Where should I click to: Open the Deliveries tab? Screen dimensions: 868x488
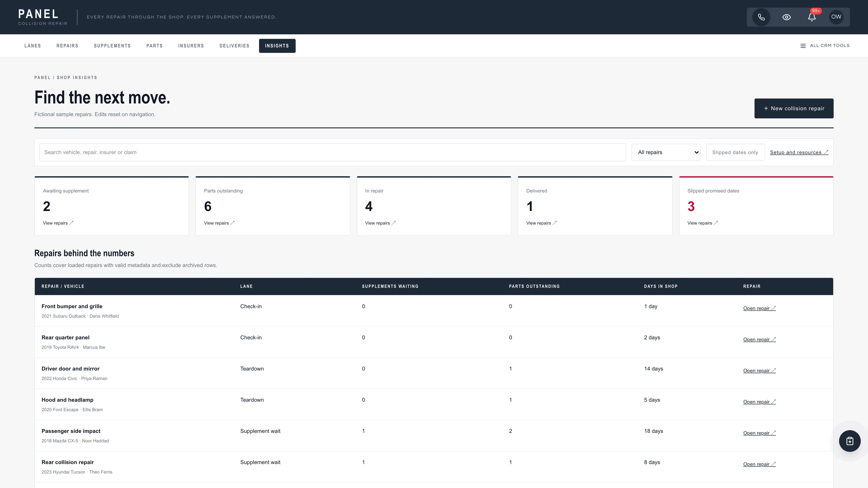[235, 46]
